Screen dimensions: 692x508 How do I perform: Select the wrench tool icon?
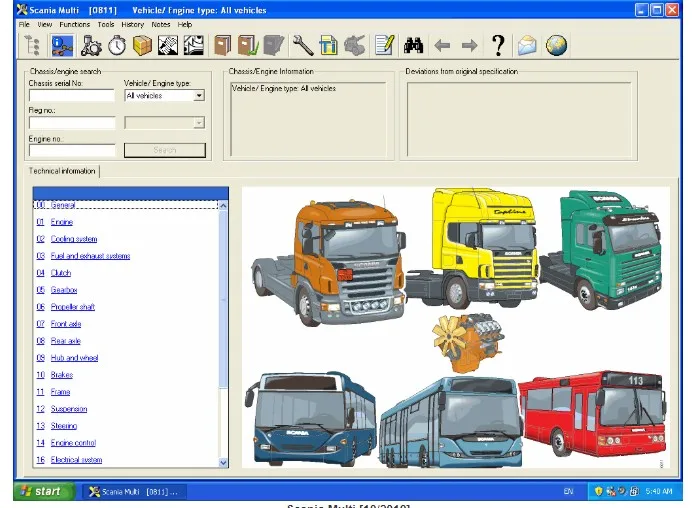[x=303, y=45]
